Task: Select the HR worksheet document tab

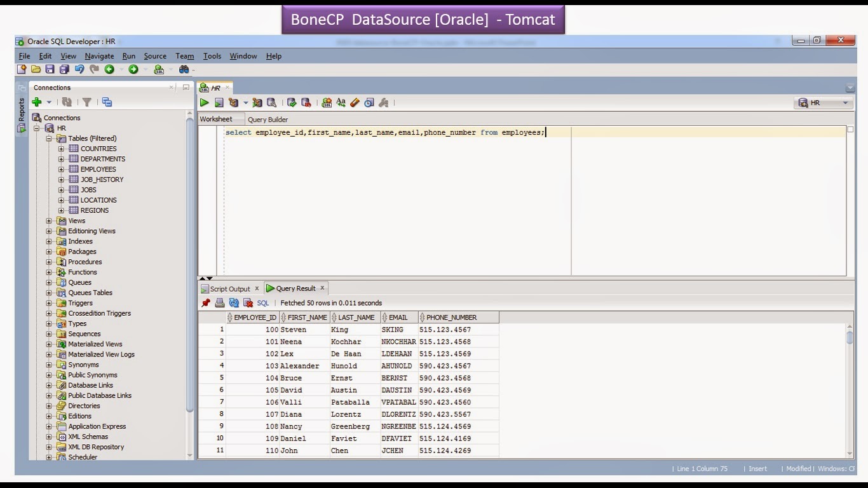Action: click(x=215, y=88)
